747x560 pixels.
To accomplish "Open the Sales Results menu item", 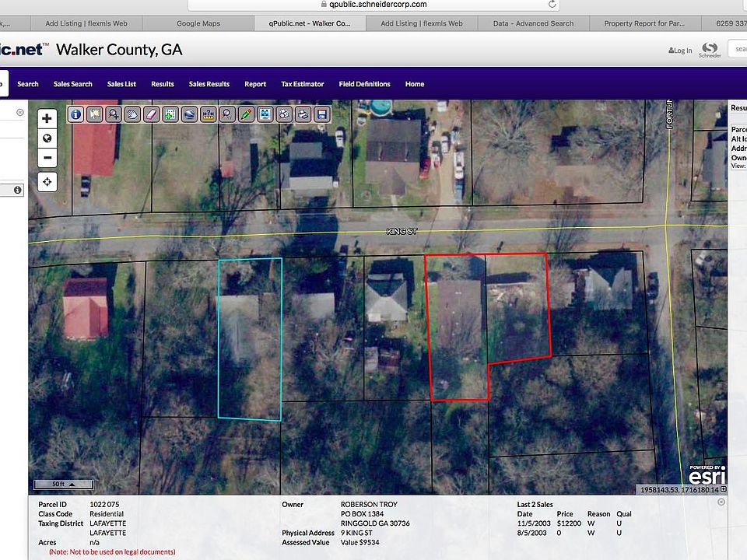I will pyautogui.click(x=209, y=84).
